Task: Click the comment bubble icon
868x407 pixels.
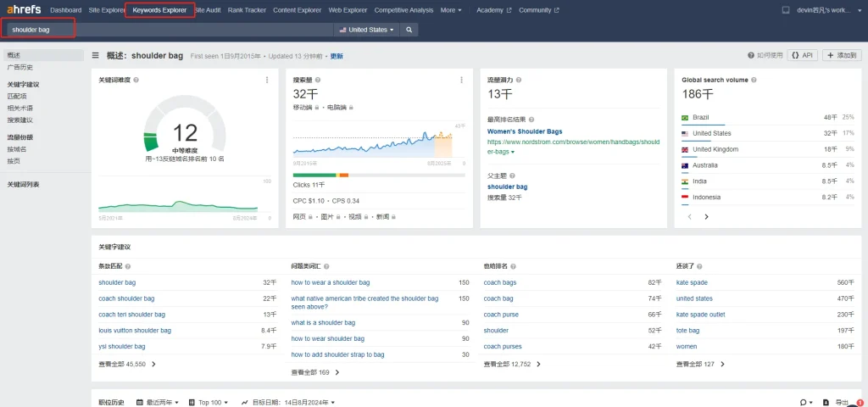Action: (x=804, y=402)
